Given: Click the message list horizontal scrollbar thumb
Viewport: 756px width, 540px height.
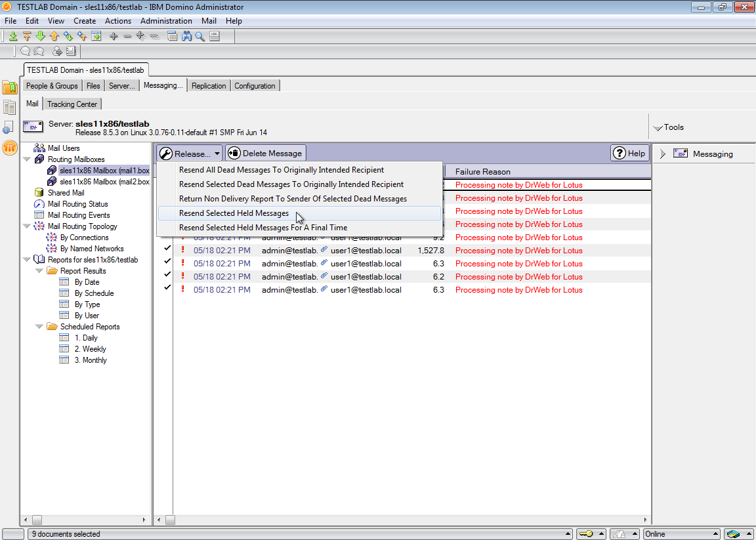Looking at the screenshot, I should pos(170,520).
